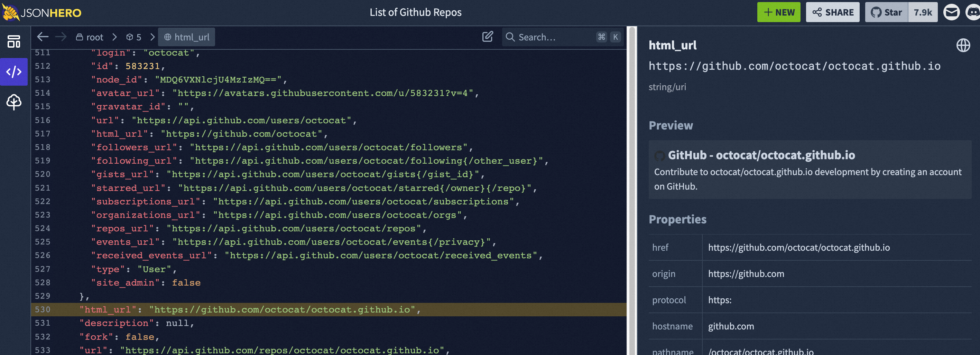Click the globe icon beside html_url

[x=963, y=45]
